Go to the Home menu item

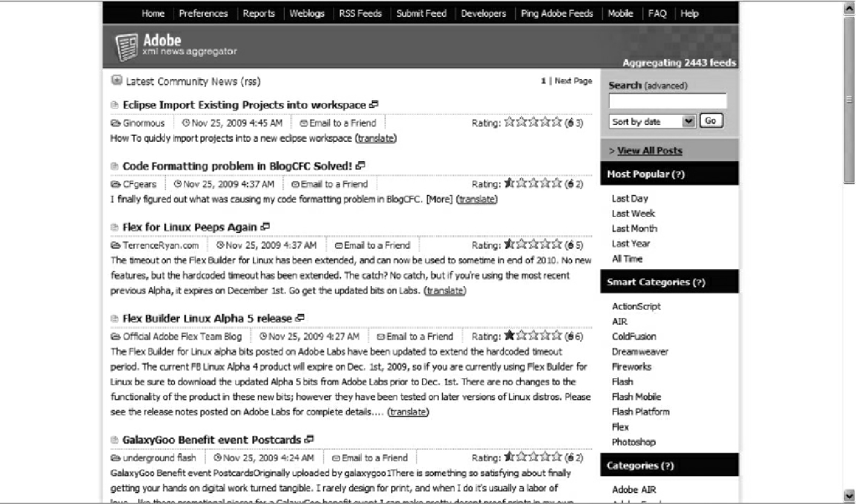click(x=153, y=13)
